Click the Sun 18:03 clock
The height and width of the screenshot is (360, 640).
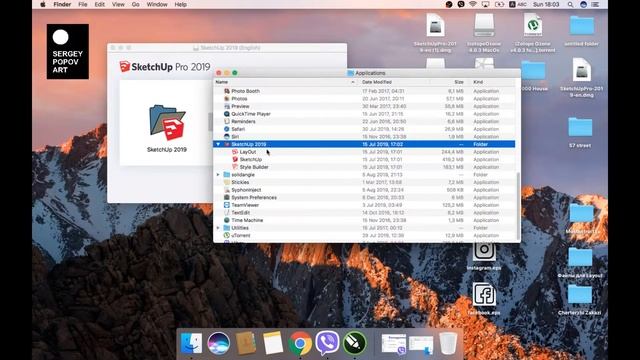[x=546, y=4]
